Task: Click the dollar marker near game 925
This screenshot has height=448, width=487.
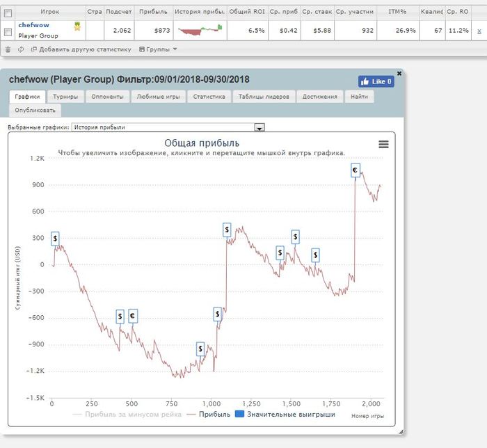Action: (200, 349)
